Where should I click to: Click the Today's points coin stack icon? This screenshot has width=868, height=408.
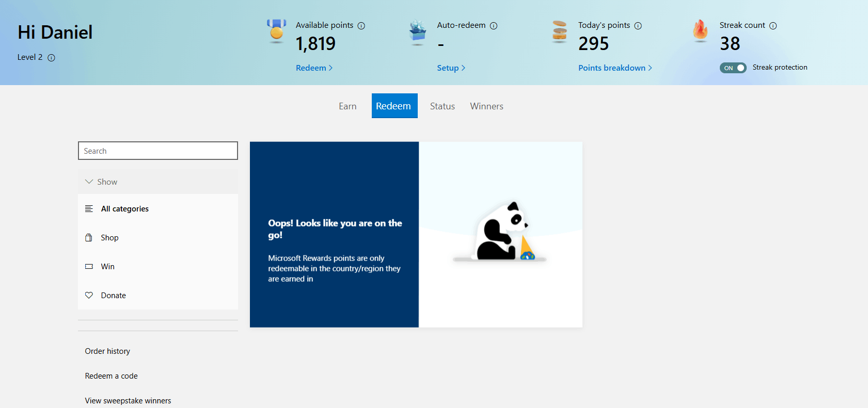[559, 31]
